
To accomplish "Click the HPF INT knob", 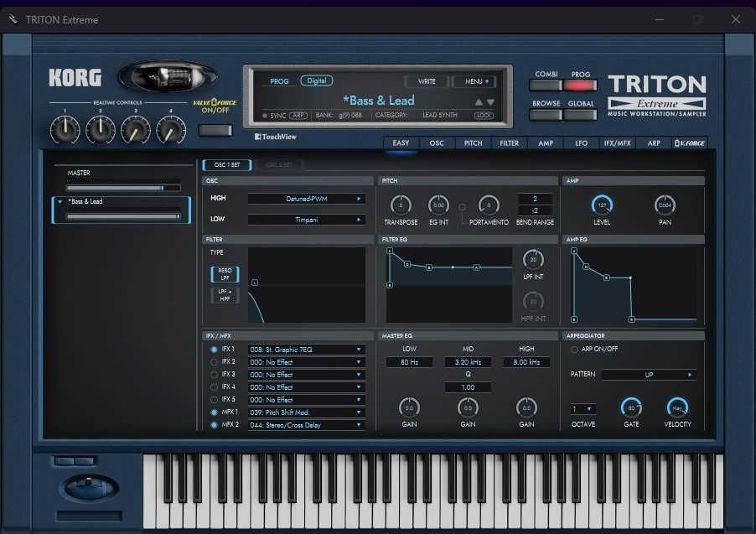I will click(533, 302).
